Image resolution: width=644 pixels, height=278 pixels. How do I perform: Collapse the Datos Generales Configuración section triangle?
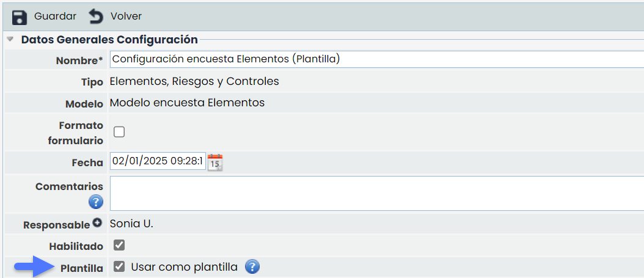pyautogui.click(x=10, y=40)
